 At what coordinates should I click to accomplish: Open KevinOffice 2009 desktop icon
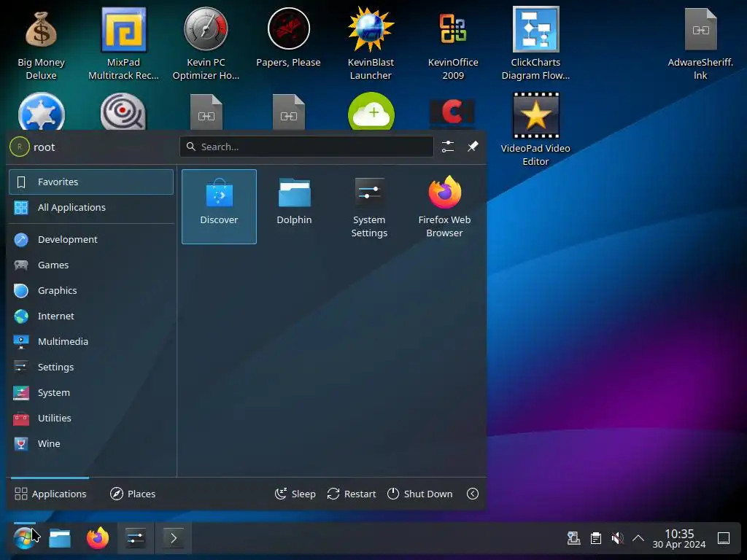453,43
